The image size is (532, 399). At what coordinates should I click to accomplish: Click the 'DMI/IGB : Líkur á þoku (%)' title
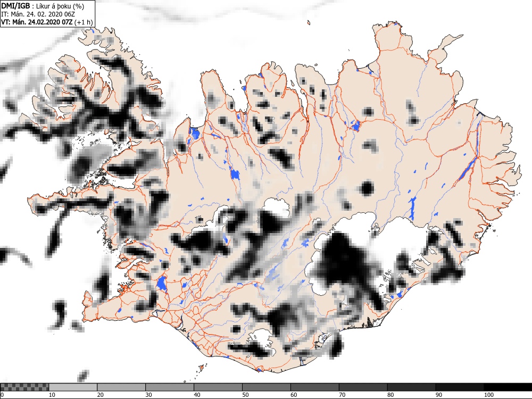(43, 6)
